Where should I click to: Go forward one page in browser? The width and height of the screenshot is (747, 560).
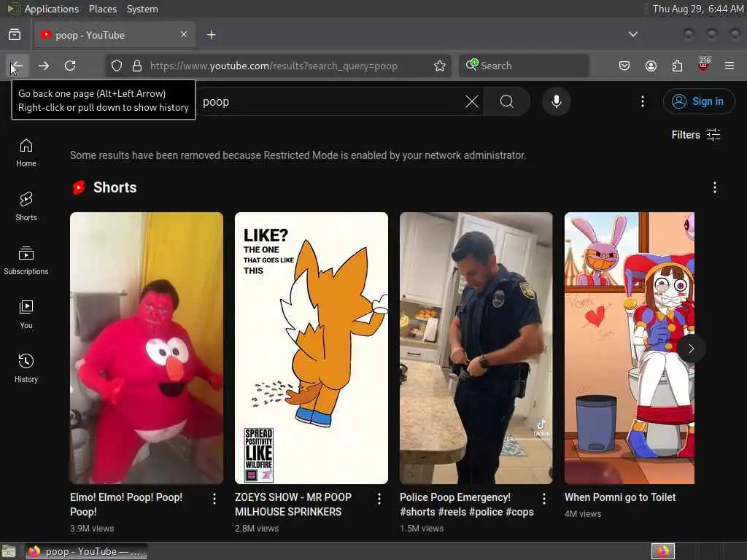click(43, 66)
